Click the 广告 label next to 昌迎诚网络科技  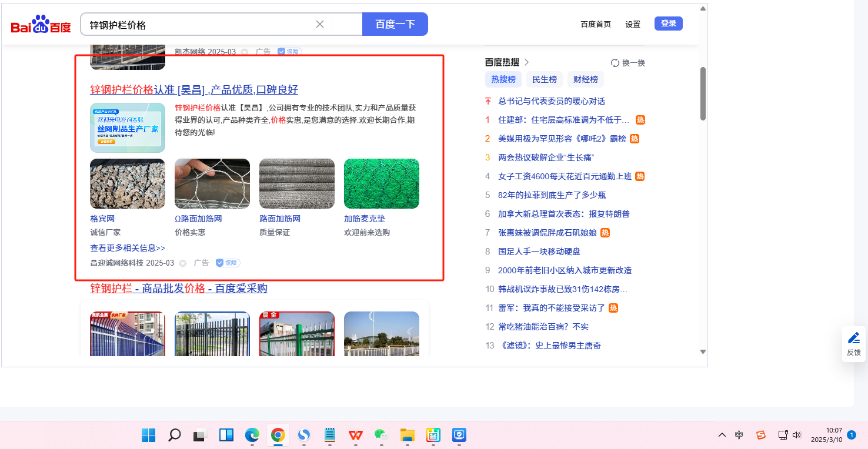pos(201,263)
